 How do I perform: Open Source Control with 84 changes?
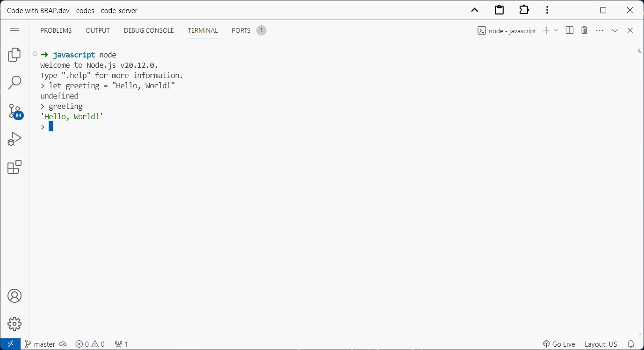tap(14, 111)
